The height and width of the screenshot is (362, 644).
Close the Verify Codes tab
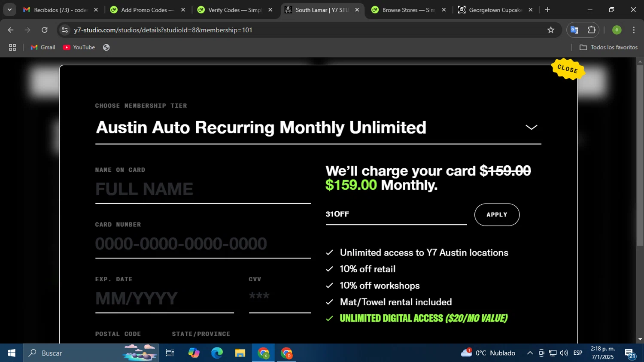[270, 10]
